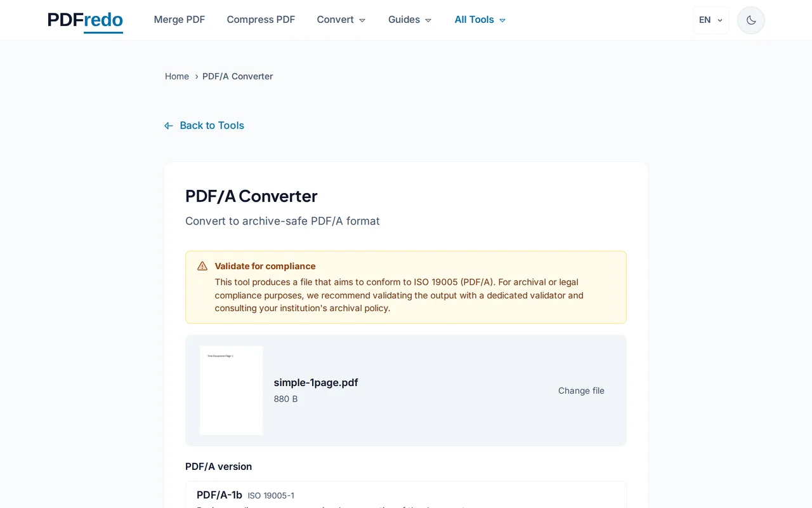Image resolution: width=812 pixels, height=508 pixels.
Task: Expand the All Tools dropdown
Action: point(480,20)
